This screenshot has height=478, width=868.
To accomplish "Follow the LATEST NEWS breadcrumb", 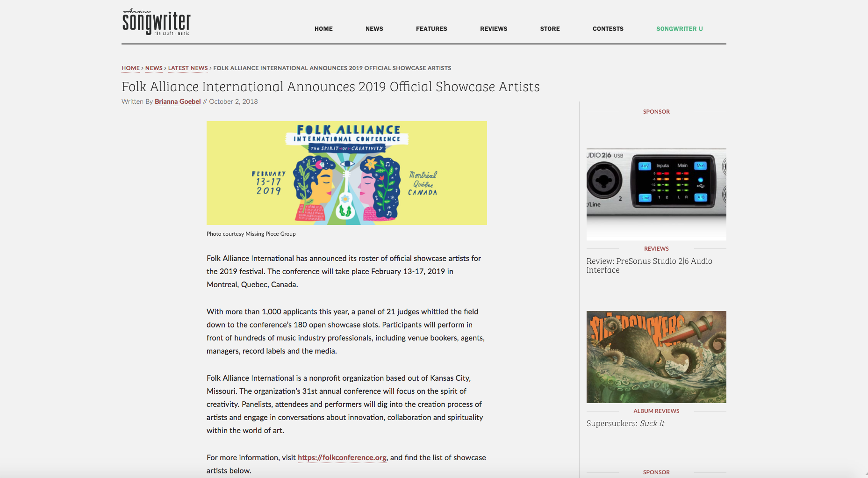I will pyautogui.click(x=188, y=68).
